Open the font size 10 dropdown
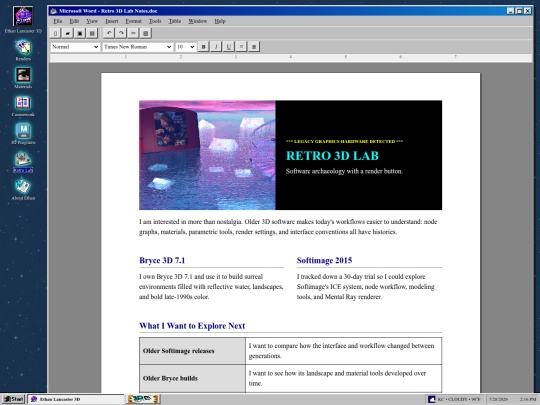The width and height of the screenshot is (540, 405). coord(185,47)
